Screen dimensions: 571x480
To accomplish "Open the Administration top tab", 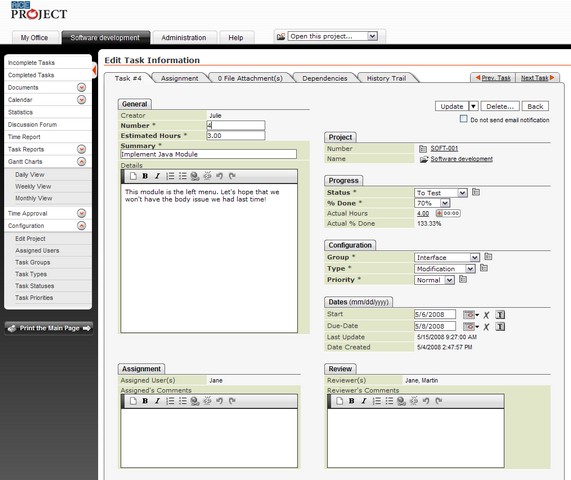I will click(184, 38).
